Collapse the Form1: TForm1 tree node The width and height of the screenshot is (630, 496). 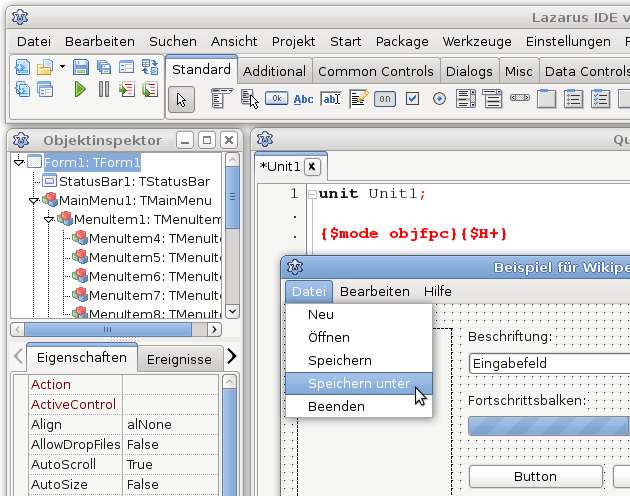[18, 162]
